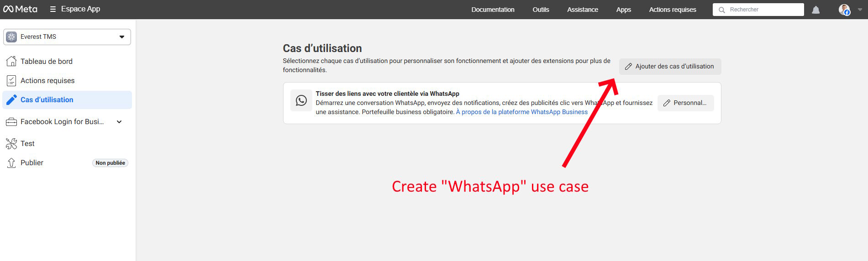The height and width of the screenshot is (261, 868).
Task: Go to Assistance in the top bar
Action: point(582,10)
